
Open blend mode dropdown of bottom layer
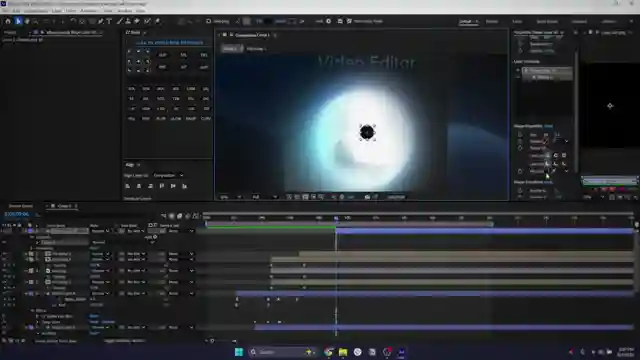(100, 327)
